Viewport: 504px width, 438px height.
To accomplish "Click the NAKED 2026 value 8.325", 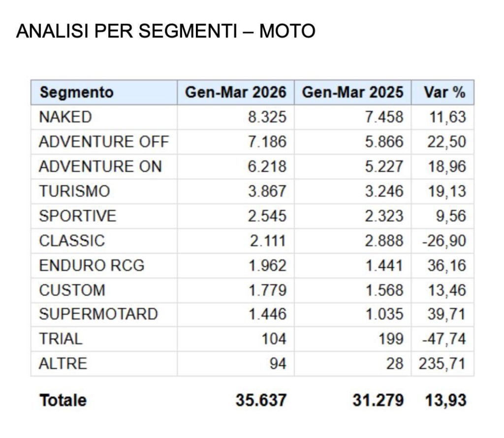I will point(267,117).
